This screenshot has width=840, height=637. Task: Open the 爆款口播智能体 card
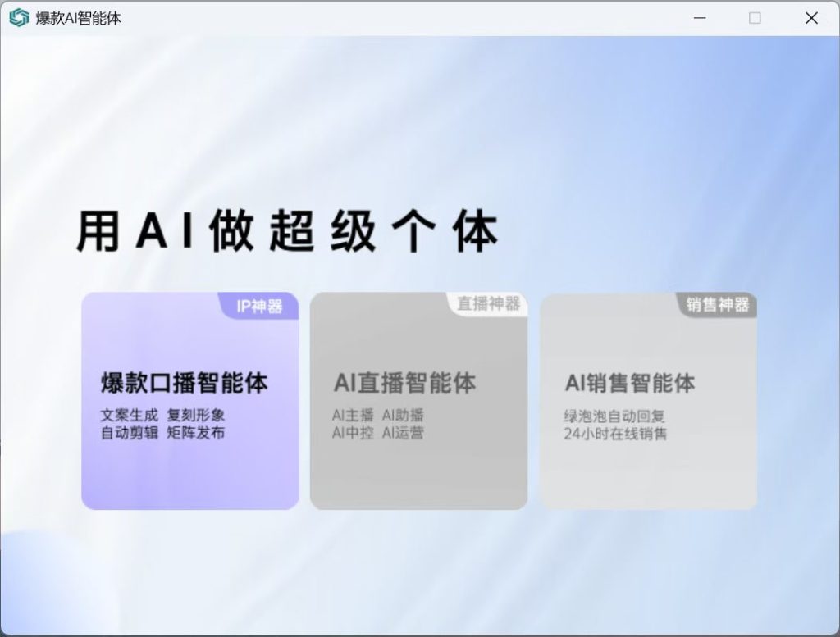[190, 400]
